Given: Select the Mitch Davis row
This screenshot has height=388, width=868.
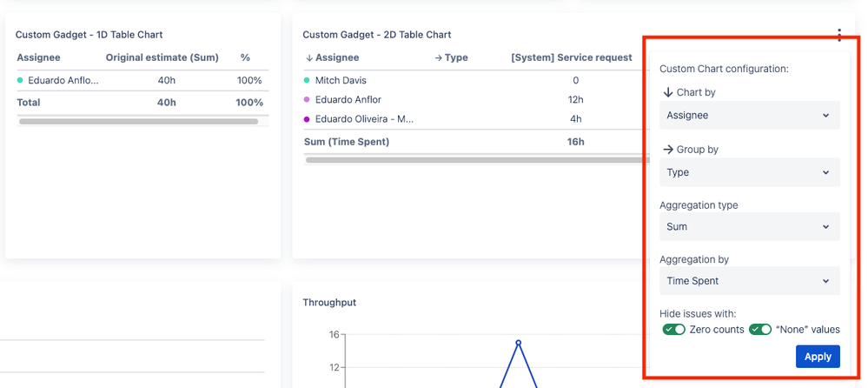Looking at the screenshot, I should click(x=476, y=80).
